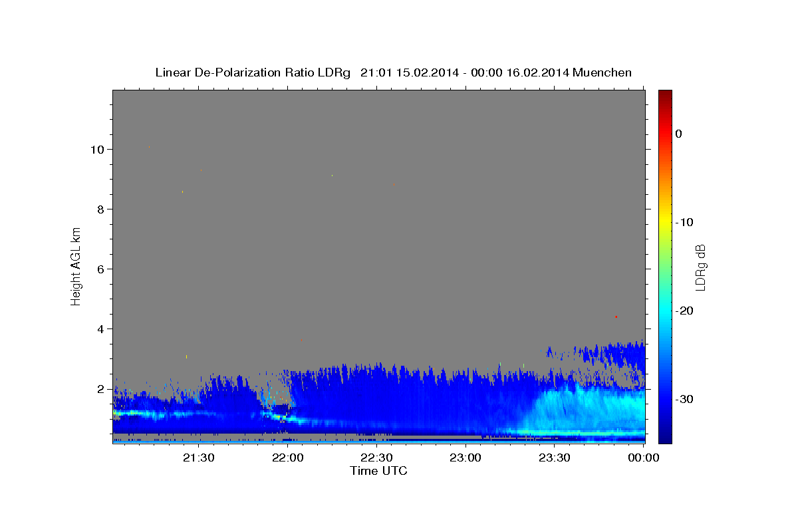Viewport: 798px width, 532px height.
Task: Click the 21:30 time tick label
Action: click(199, 458)
